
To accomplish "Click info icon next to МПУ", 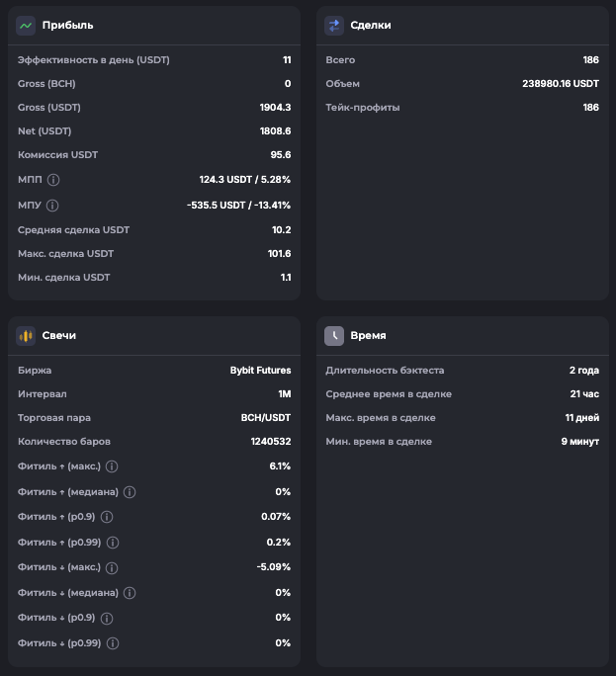I will coord(52,206).
